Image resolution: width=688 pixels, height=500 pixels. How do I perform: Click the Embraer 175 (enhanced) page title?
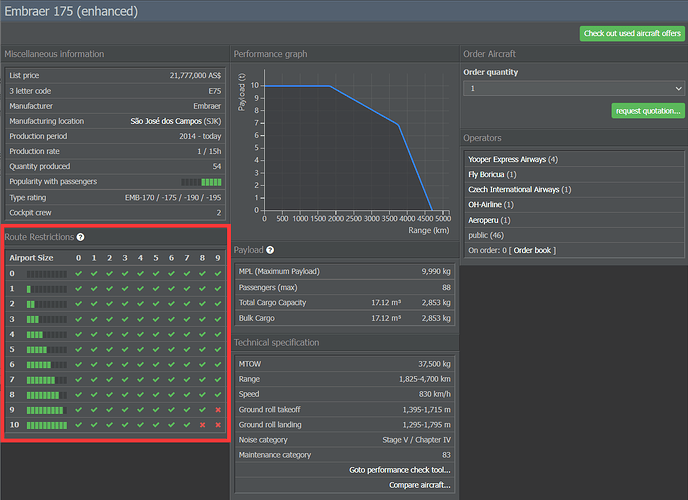click(x=71, y=11)
